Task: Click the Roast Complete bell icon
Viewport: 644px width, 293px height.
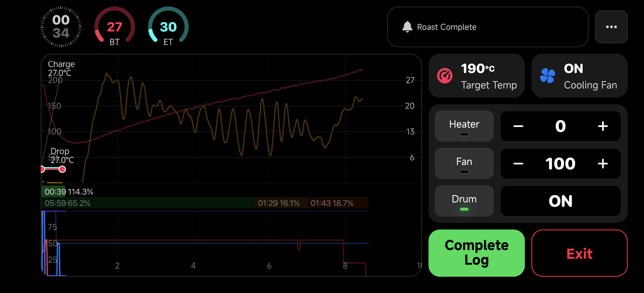Action: point(407,27)
